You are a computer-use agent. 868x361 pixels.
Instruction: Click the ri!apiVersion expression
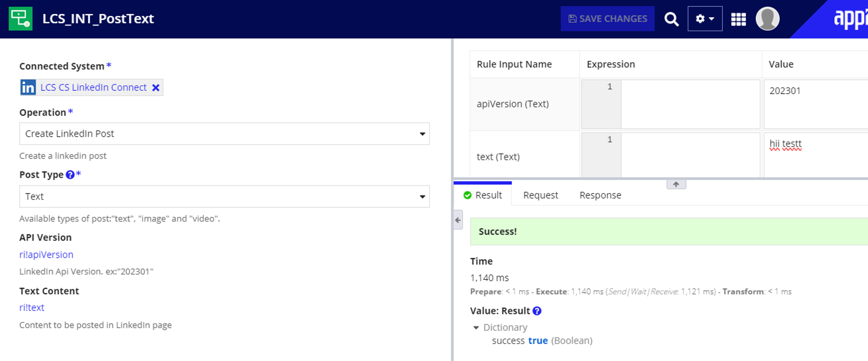[46, 255]
